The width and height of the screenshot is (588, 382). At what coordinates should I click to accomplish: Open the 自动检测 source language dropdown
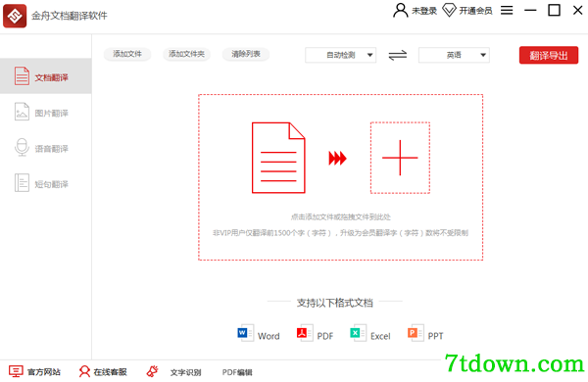[x=340, y=55]
